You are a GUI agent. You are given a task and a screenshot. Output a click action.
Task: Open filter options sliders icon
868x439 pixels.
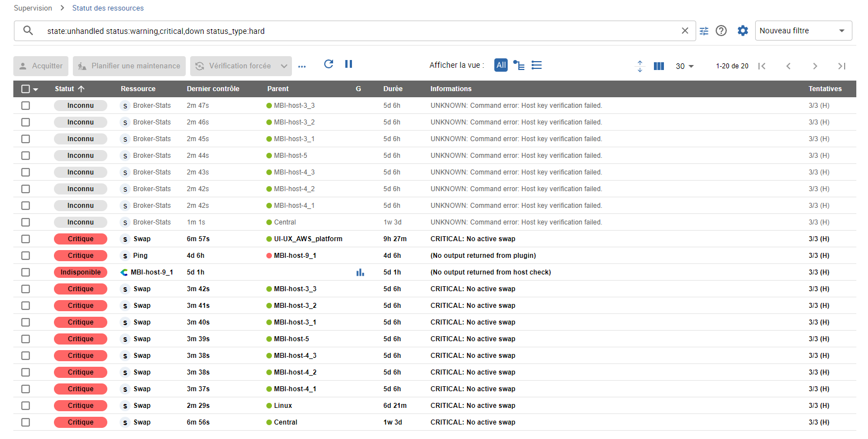704,31
